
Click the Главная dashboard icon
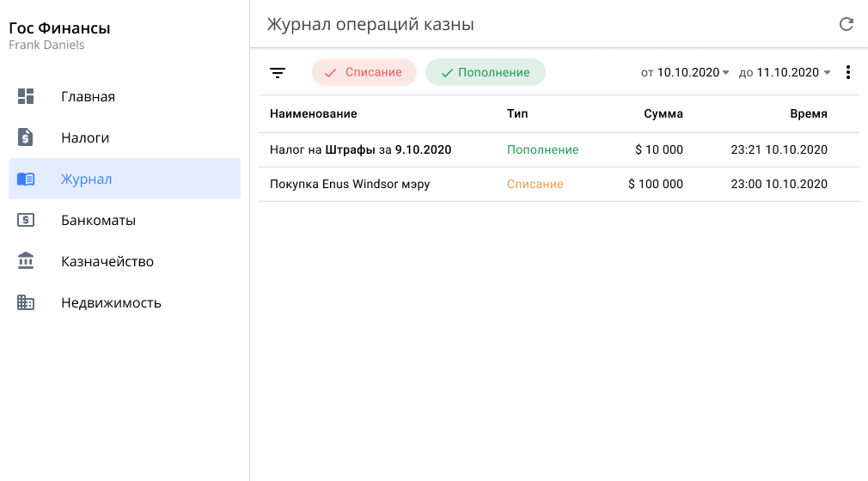(26, 96)
